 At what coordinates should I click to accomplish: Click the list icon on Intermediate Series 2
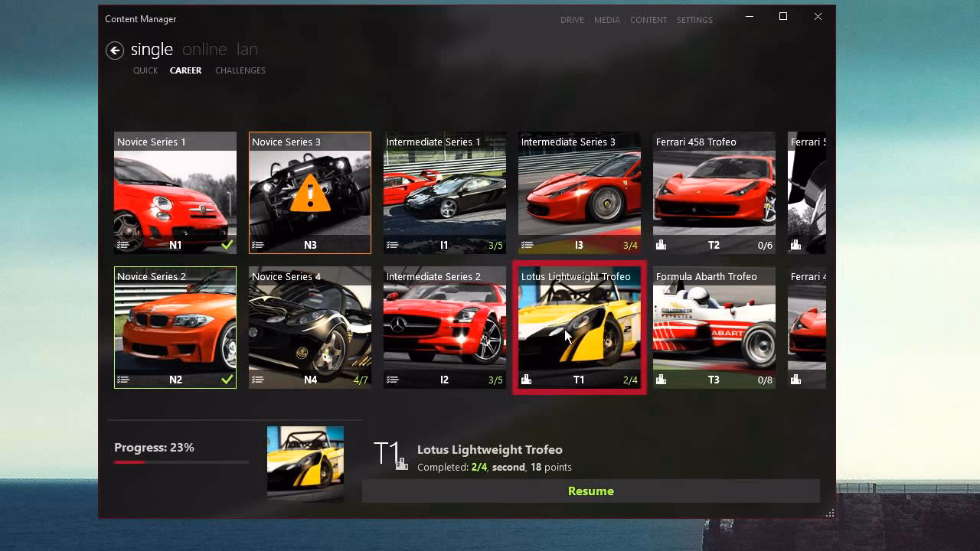pos(392,380)
